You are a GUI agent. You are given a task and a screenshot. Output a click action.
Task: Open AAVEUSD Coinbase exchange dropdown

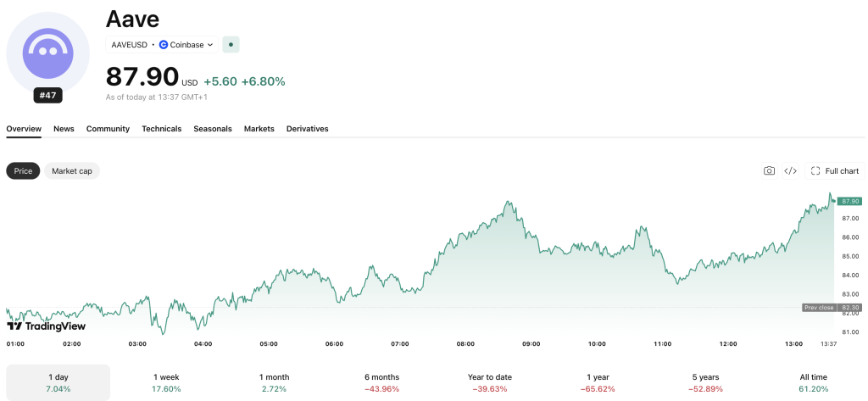click(162, 45)
